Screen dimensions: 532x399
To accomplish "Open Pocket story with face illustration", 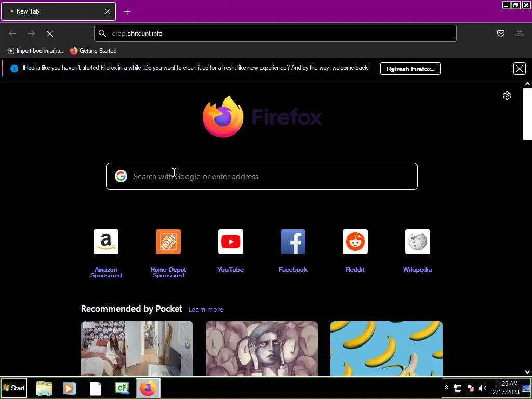I will 262,349.
